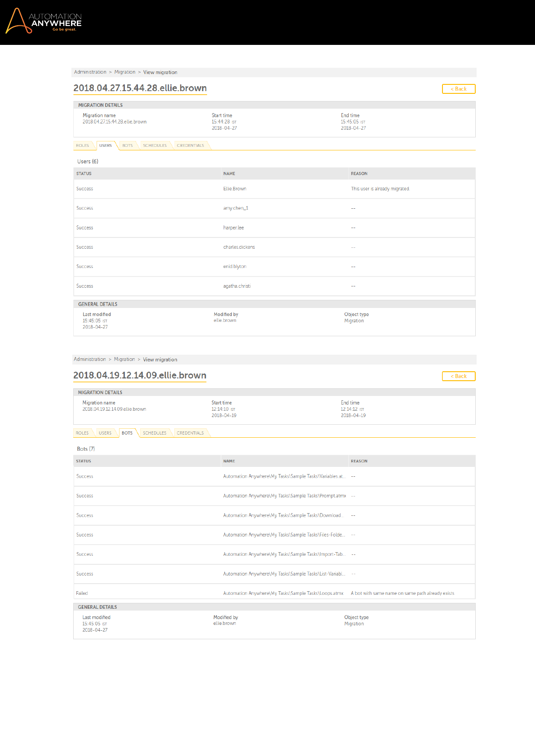Click Import-Tab... bot path
Viewport: 535px width, 756px height.
tap(284, 554)
